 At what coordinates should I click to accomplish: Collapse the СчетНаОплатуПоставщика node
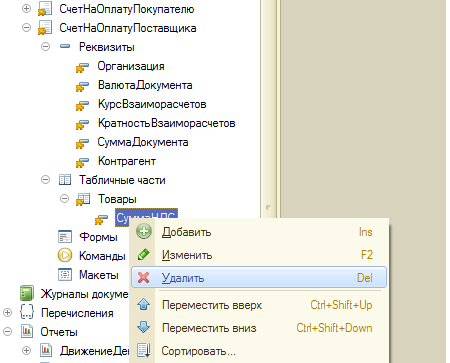[x=26, y=28]
